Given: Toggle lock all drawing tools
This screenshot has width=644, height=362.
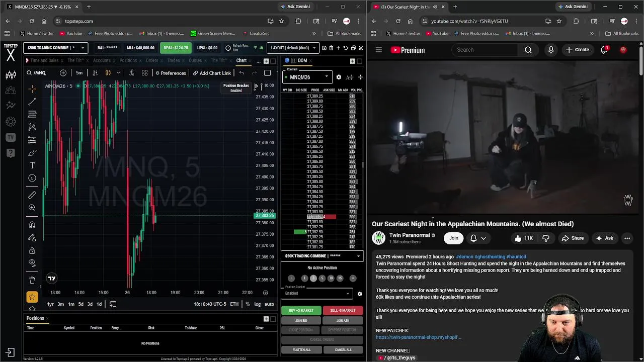Looking at the screenshot, I should (x=32, y=250).
